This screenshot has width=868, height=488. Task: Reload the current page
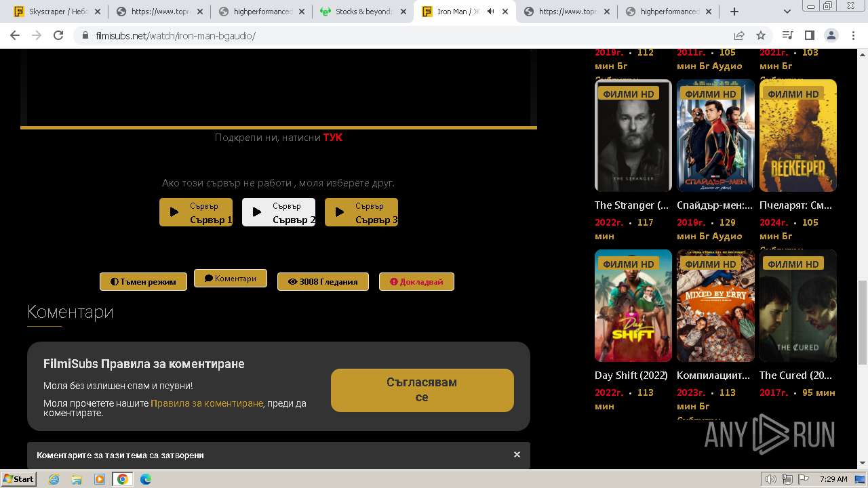pyautogui.click(x=58, y=35)
